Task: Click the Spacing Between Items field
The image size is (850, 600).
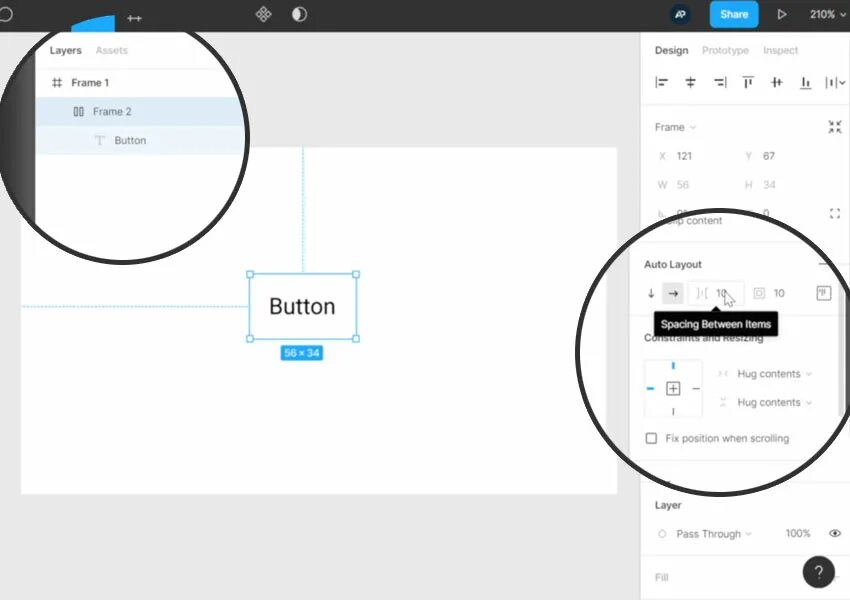Action: click(x=716, y=293)
